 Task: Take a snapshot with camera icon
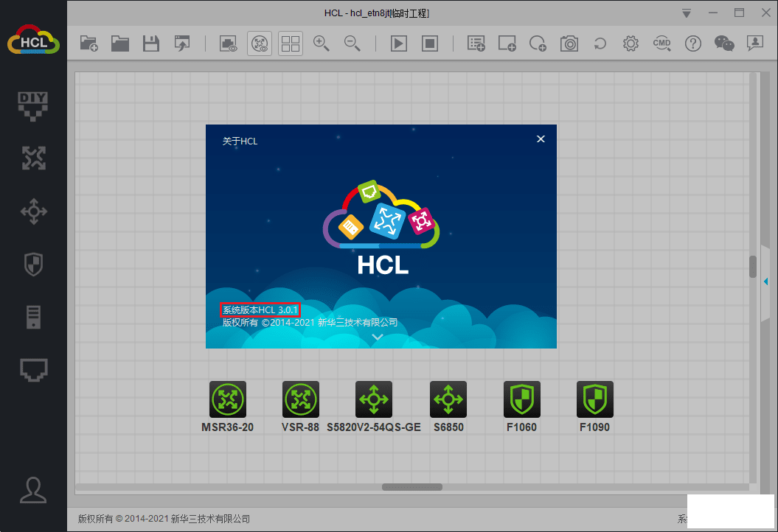(x=569, y=43)
